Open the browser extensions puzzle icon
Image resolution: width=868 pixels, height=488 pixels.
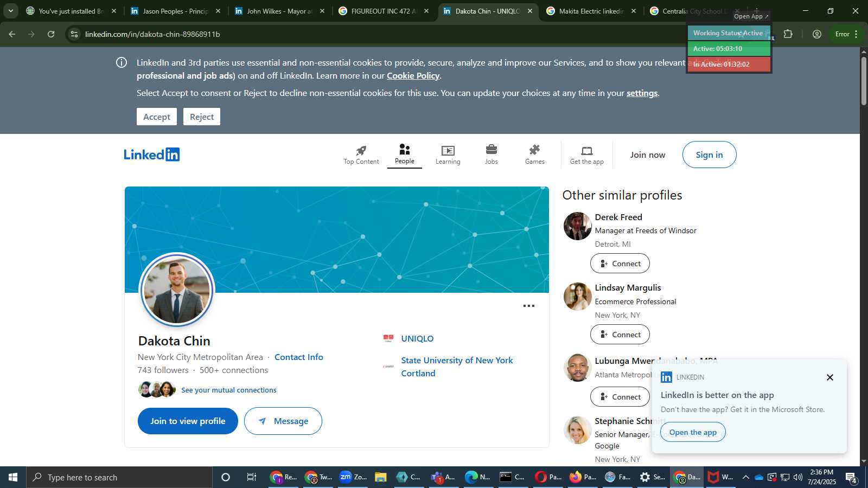[788, 34]
